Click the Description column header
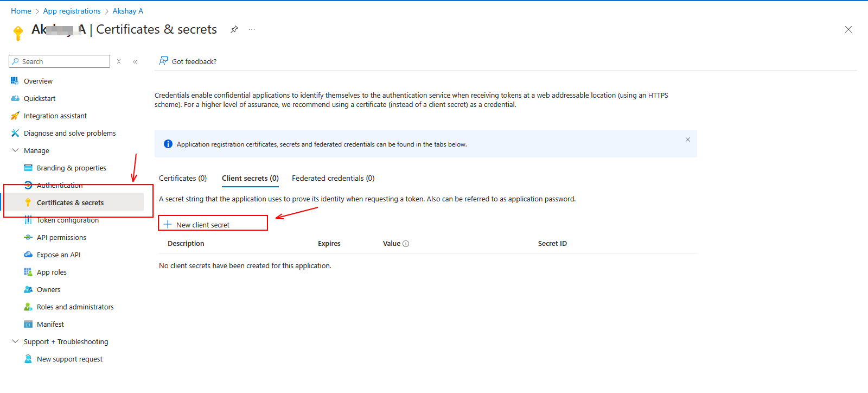The height and width of the screenshot is (393, 868). point(186,244)
